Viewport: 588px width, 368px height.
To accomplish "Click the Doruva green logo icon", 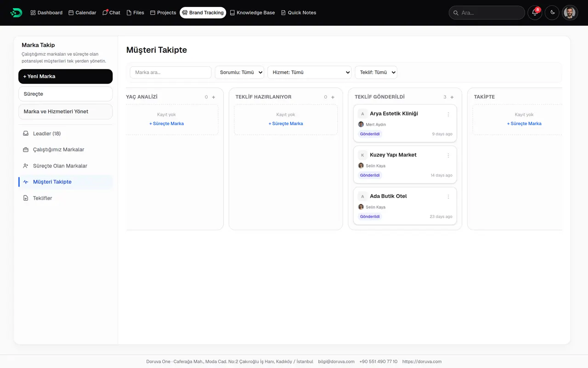I will click(16, 12).
